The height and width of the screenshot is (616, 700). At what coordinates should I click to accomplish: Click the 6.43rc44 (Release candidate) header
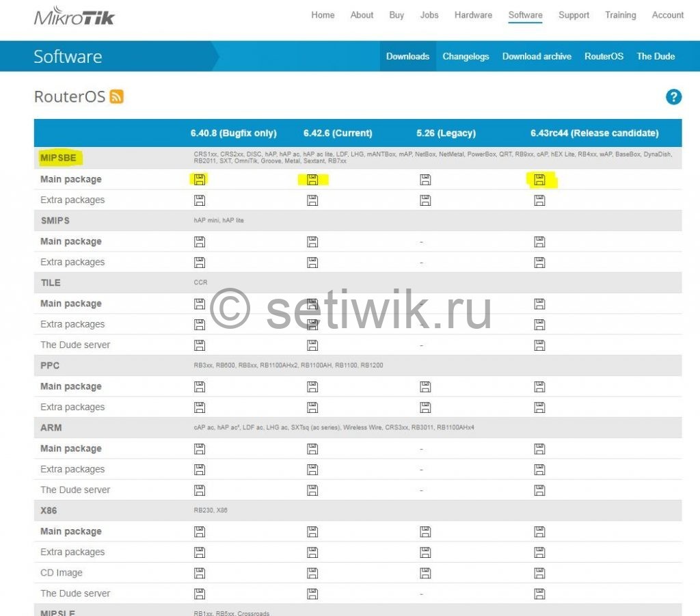(594, 133)
